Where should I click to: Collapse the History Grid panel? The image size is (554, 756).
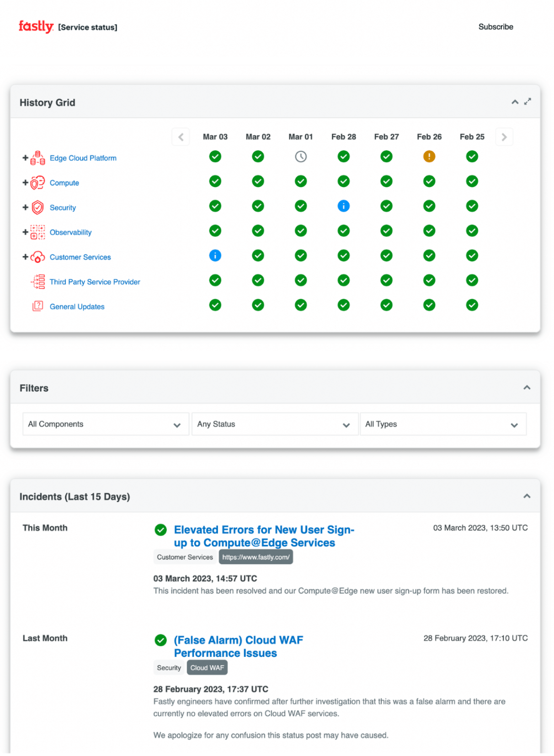click(x=515, y=102)
